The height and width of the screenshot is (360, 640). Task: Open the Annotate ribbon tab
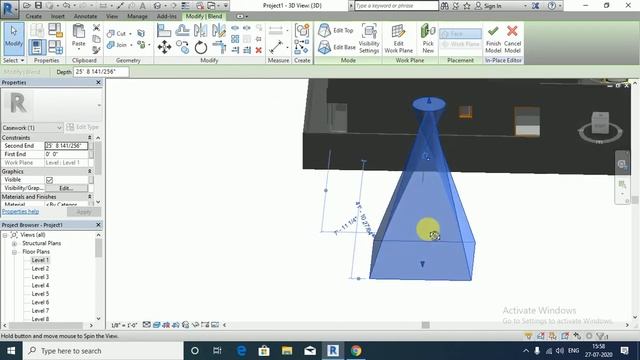(85, 16)
